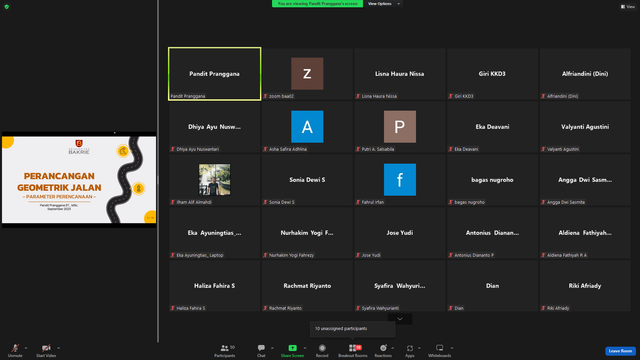This screenshot has width=640, height=360.
Task: Open Breakout Rooms
Action: tap(353, 350)
